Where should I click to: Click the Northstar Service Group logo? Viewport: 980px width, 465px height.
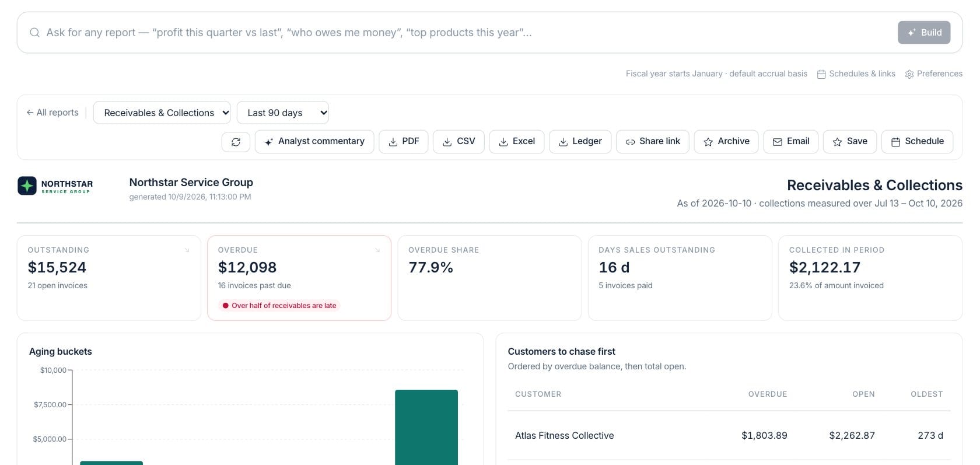tap(55, 186)
